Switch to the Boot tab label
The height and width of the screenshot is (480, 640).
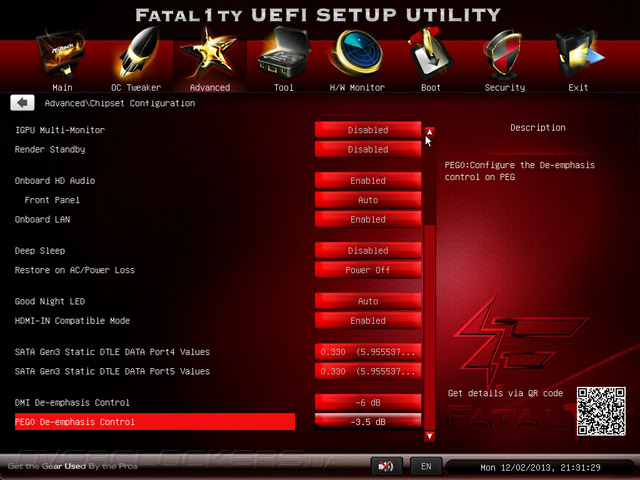tap(431, 87)
